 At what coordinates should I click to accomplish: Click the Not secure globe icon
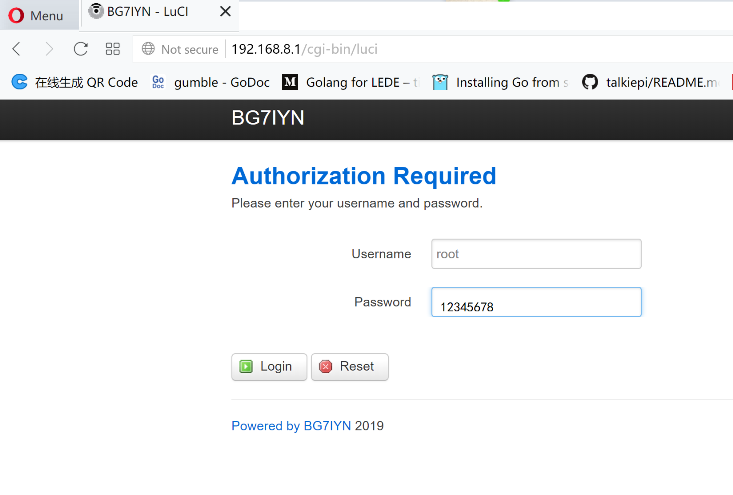[x=149, y=49]
